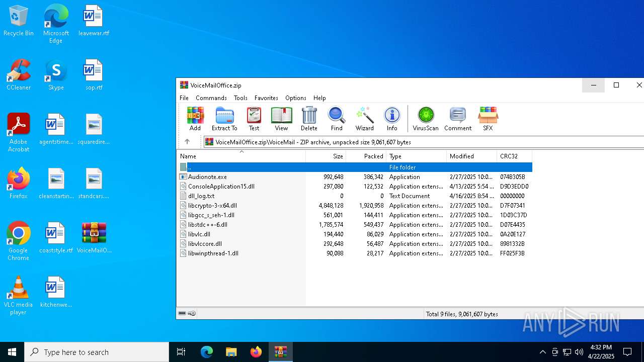Select ConsoleApplication15.dll in the list
Viewport: 644px width, 362px height.
(x=355, y=187)
